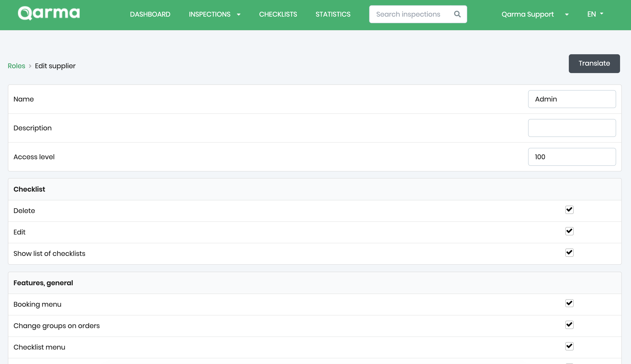Disable Show list of checklists
The image size is (631, 364).
pyautogui.click(x=569, y=253)
